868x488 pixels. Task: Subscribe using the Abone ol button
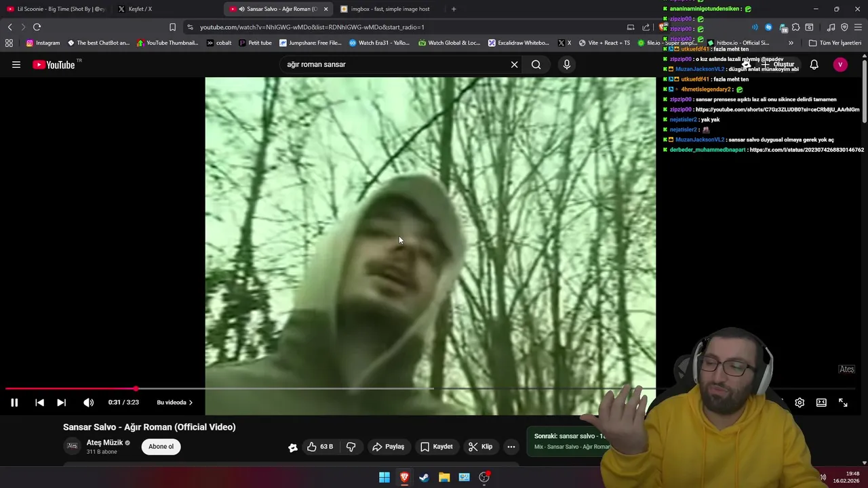[161, 447]
